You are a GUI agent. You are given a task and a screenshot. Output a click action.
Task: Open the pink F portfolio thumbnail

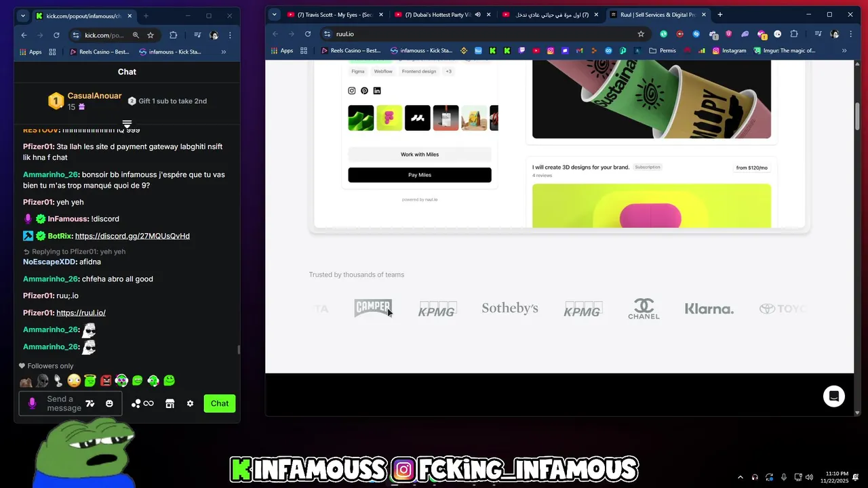point(389,118)
